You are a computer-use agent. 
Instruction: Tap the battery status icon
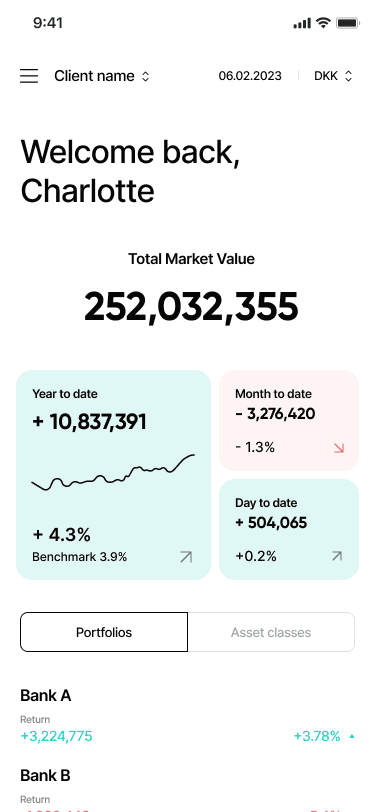point(348,23)
